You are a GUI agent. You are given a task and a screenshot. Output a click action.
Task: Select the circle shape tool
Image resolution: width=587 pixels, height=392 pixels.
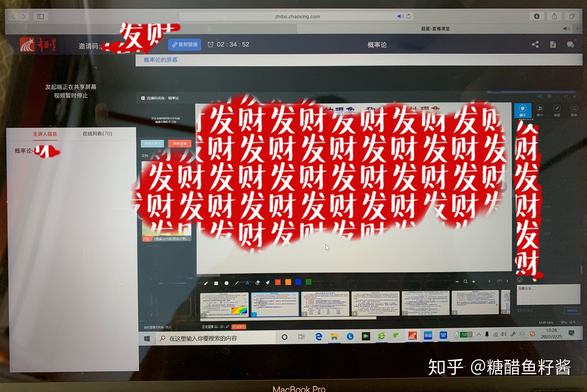(226, 283)
